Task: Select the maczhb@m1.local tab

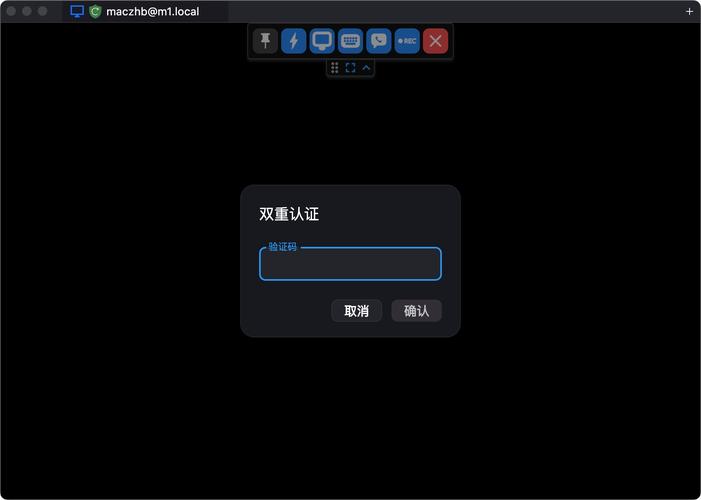Action: pyautogui.click(x=145, y=12)
